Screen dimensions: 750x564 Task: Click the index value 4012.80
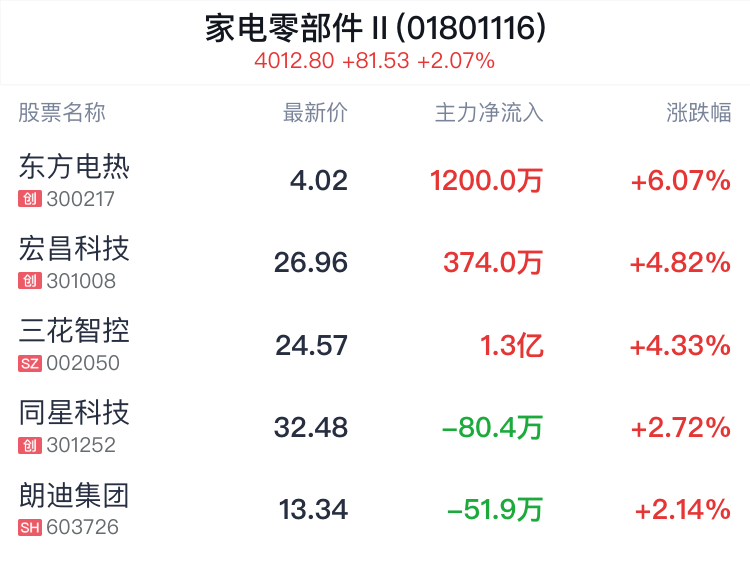[x=294, y=61]
